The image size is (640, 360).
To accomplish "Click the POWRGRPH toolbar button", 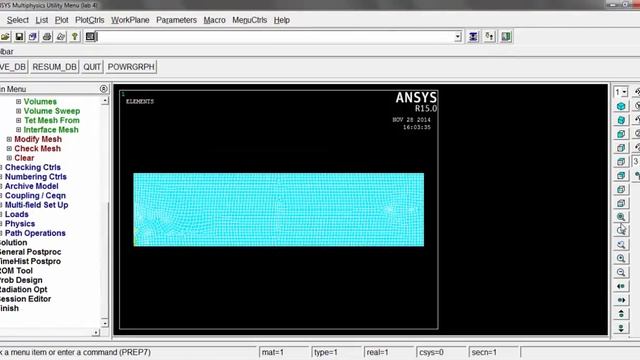I will [x=131, y=67].
